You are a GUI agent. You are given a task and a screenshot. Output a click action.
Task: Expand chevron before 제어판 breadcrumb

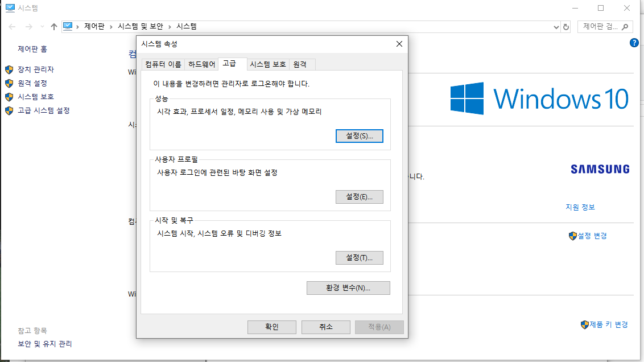pos(77,27)
